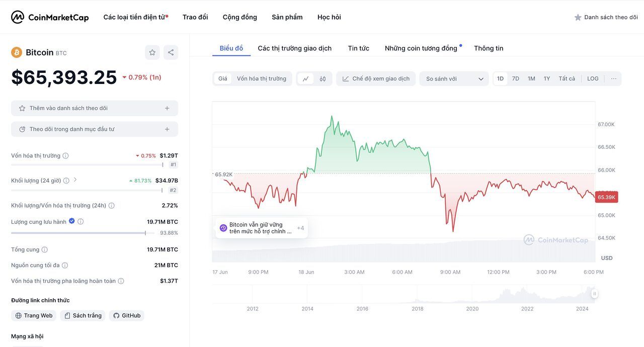
Task: Open the GitHub repository link
Action: [x=127, y=316]
